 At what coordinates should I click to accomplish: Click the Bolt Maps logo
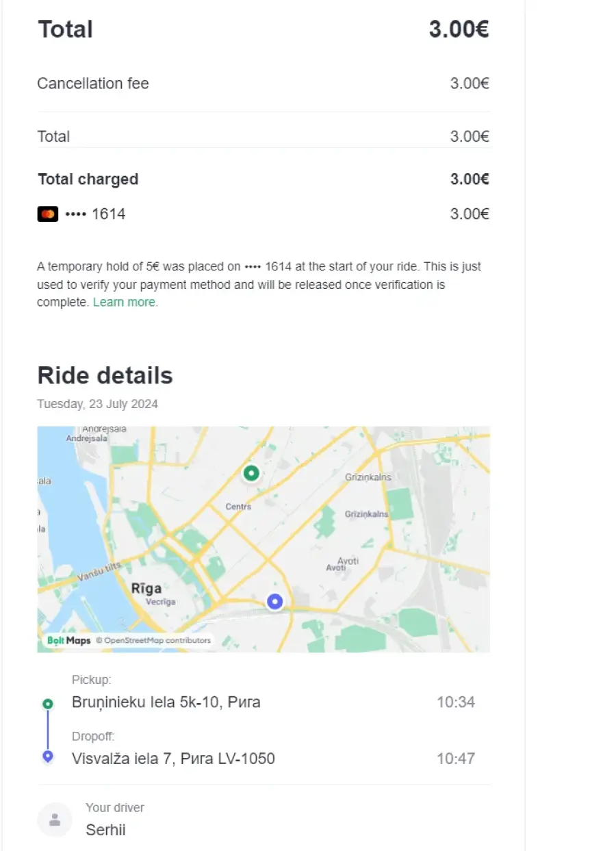click(x=68, y=641)
